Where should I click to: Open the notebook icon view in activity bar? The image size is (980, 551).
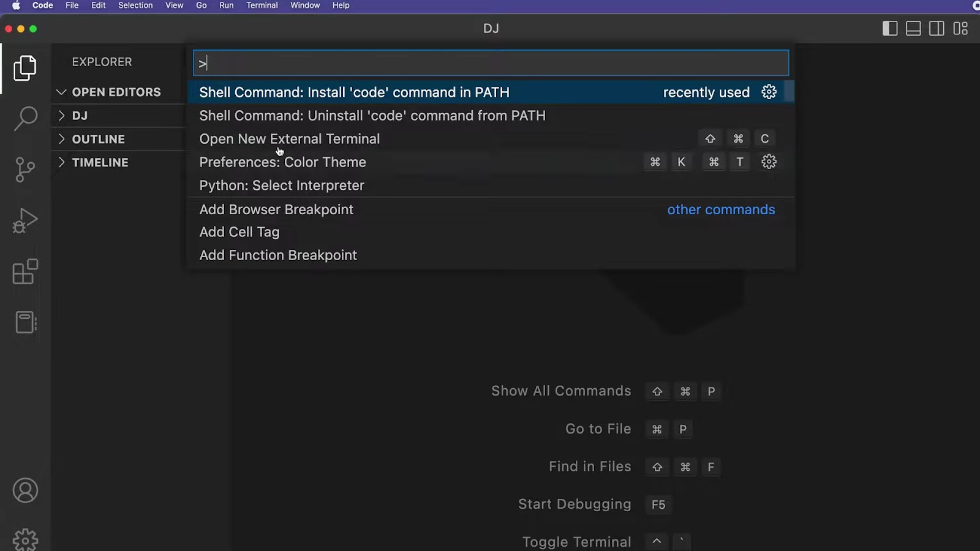pyautogui.click(x=25, y=322)
